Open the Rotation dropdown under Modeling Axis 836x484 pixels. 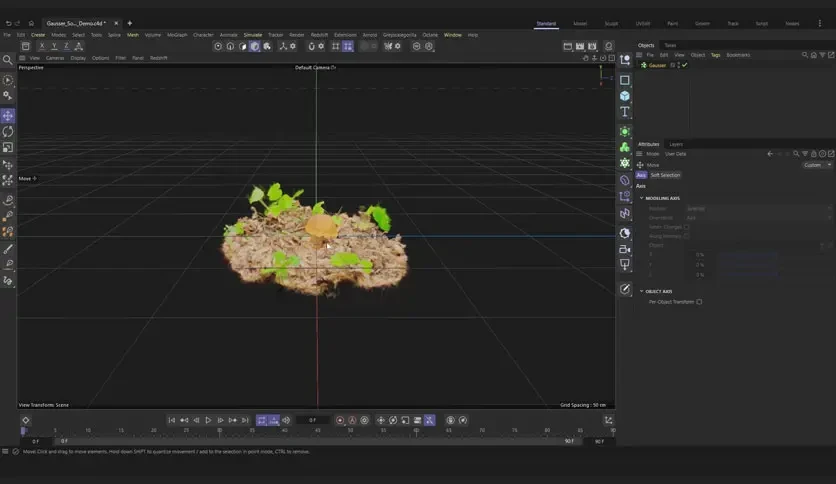(758, 208)
